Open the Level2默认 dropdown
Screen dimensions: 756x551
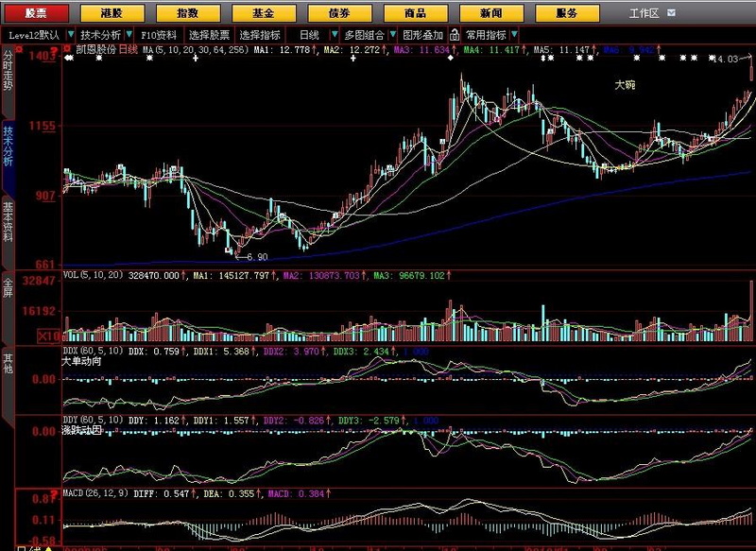pos(38,34)
